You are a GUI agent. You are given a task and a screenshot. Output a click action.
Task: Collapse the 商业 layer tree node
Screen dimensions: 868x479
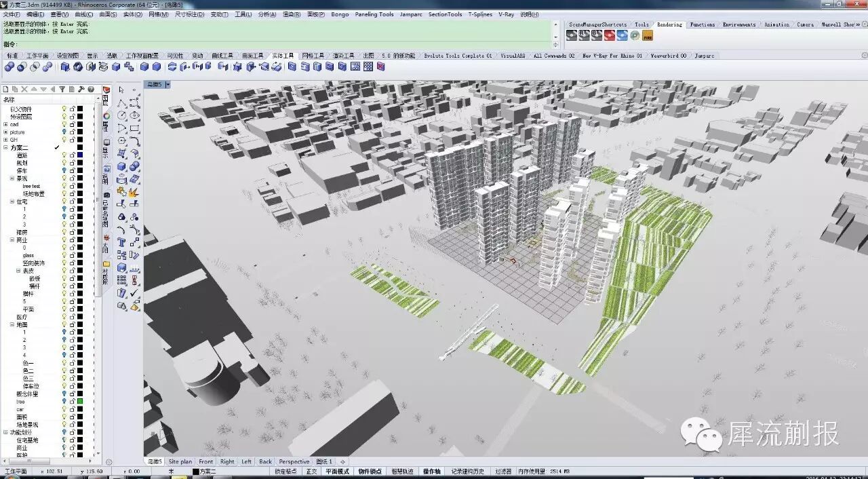tap(12, 240)
